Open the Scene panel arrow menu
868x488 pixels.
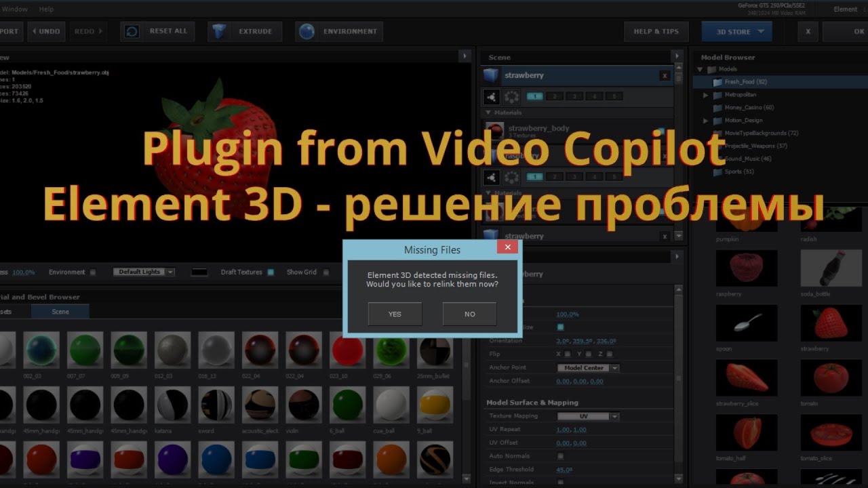coord(676,56)
